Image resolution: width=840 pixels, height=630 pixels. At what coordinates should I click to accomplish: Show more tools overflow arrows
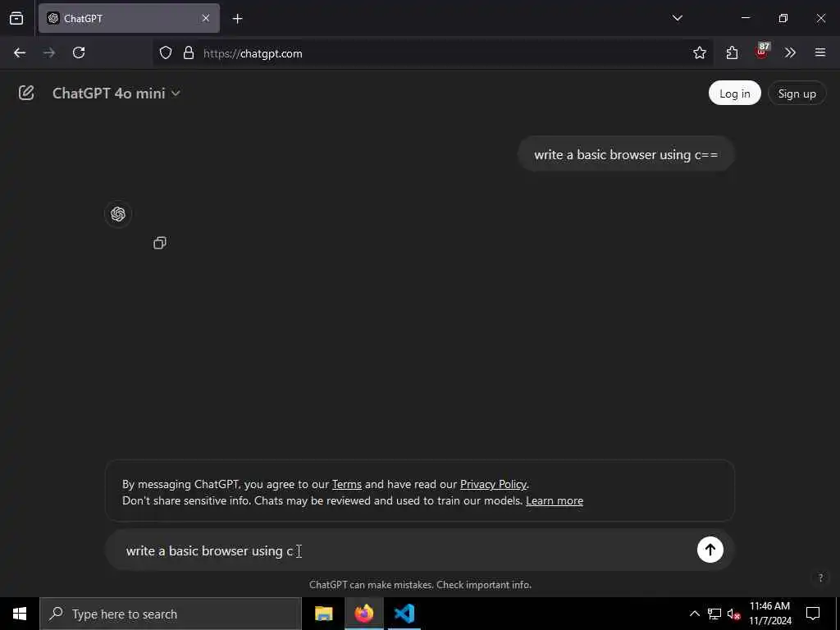pos(790,52)
